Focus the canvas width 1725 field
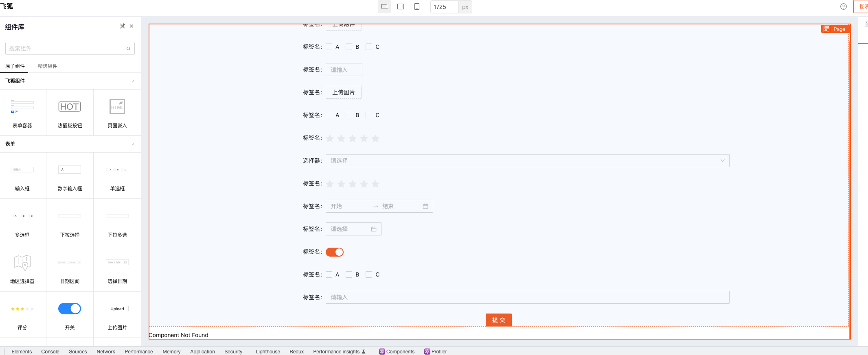The height and width of the screenshot is (355, 868). pyautogui.click(x=445, y=7)
